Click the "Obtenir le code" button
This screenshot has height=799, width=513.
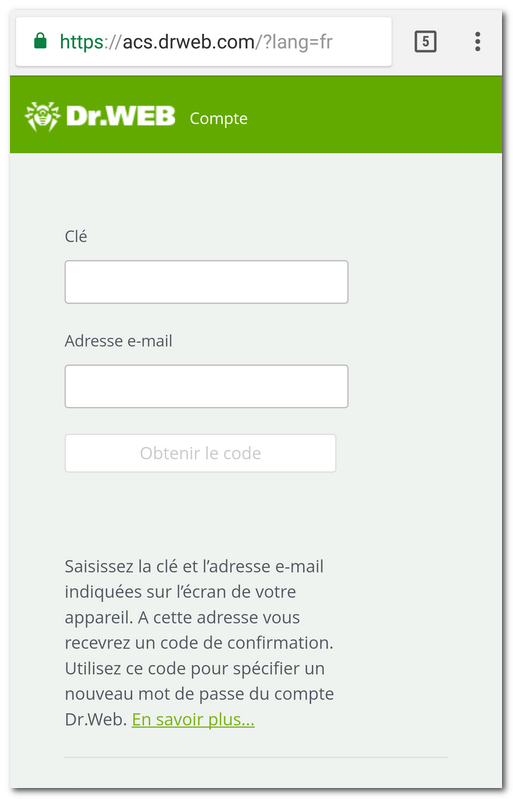200,453
